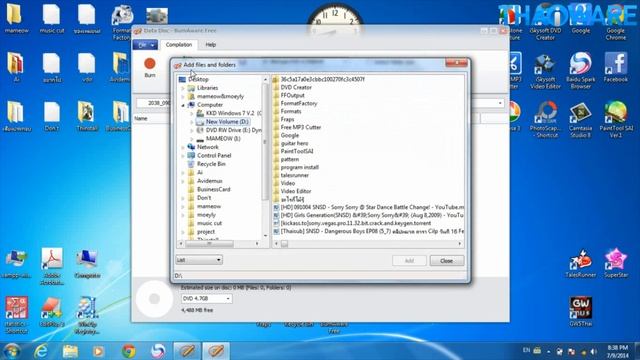Open the blue File menu dropdown
The image size is (640, 360).
[145, 45]
